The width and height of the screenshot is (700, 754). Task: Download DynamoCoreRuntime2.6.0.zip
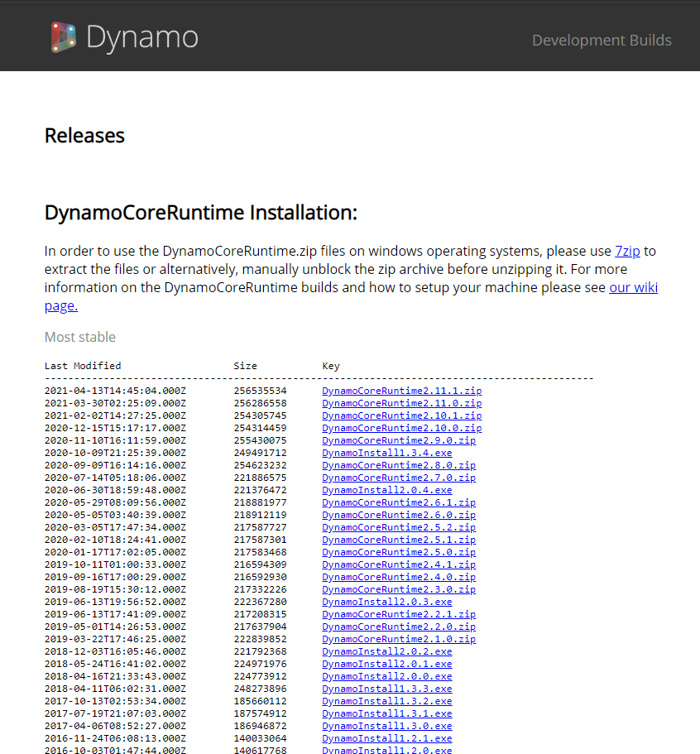(399, 515)
